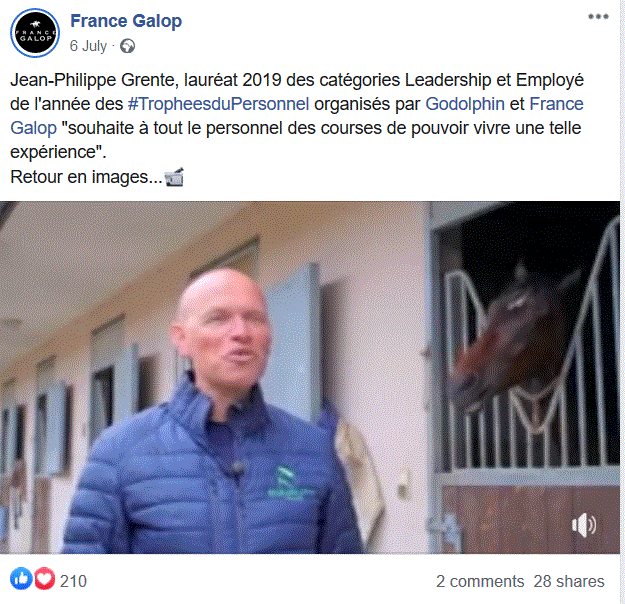Click the 6 July post date
625x604 pixels.
pos(88,46)
